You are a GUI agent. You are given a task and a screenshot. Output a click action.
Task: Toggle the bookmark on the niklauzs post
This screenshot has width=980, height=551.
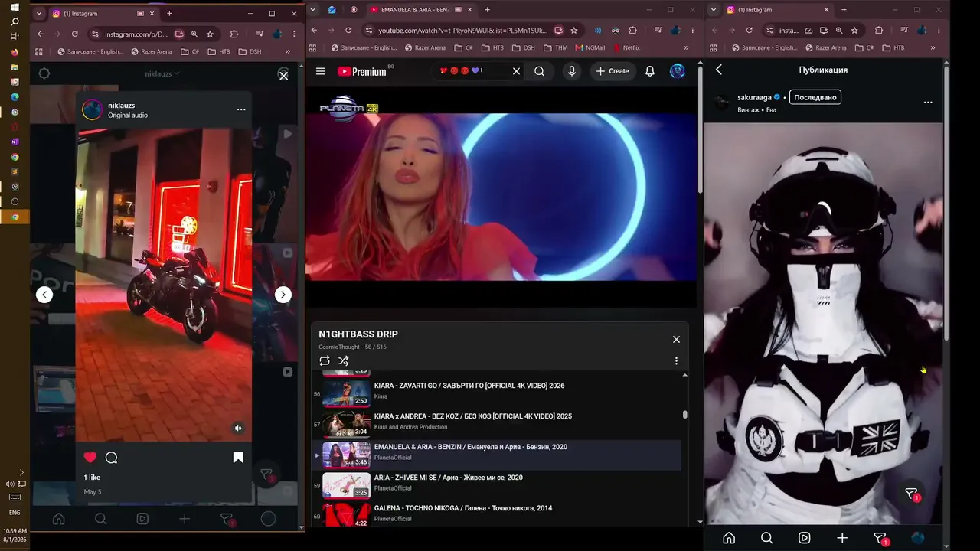[238, 458]
